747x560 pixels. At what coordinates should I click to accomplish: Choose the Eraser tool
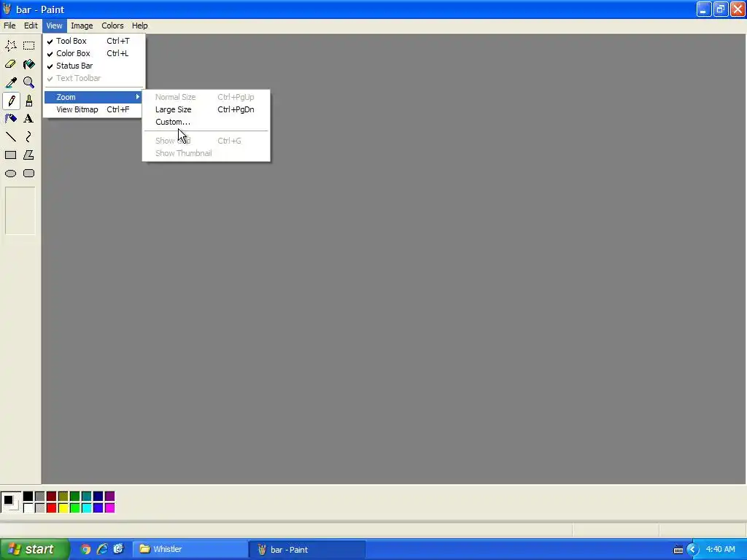coord(10,64)
